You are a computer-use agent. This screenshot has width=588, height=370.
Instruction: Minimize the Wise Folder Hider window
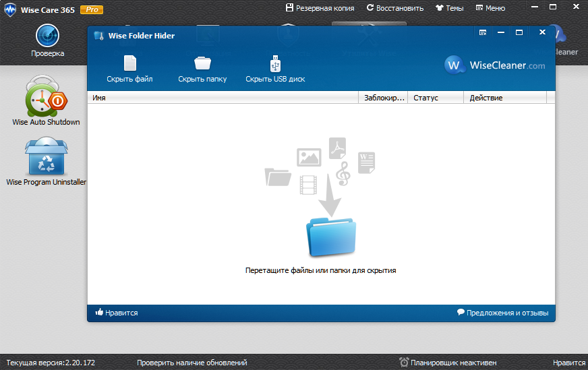tap(501, 32)
